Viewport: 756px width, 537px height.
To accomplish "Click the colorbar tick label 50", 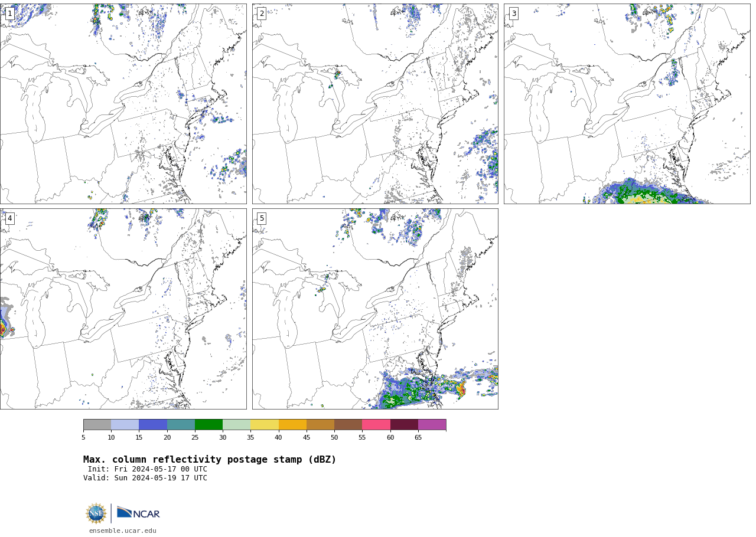I will tap(334, 437).
